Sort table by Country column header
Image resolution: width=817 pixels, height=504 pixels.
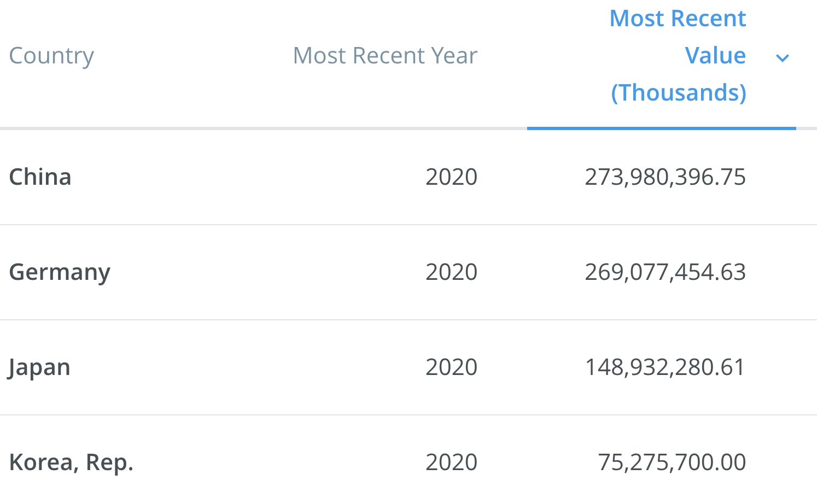click(x=51, y=56)
